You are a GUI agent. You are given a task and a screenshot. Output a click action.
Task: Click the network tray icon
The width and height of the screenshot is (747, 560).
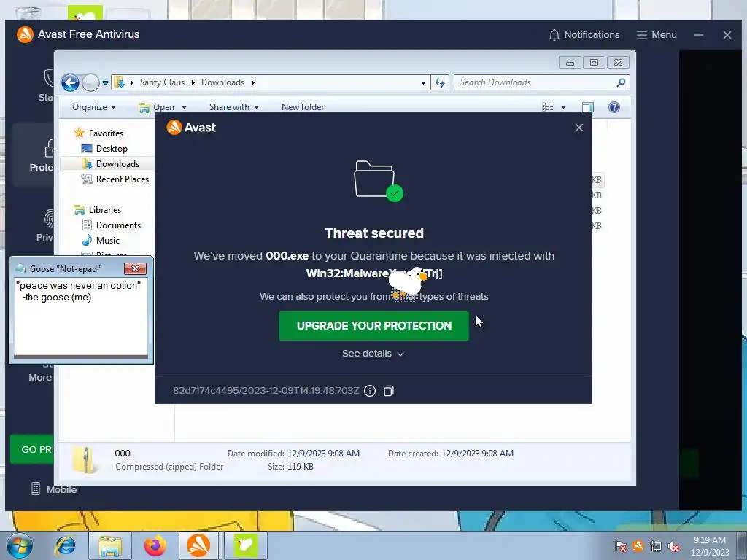pos(656,546)
